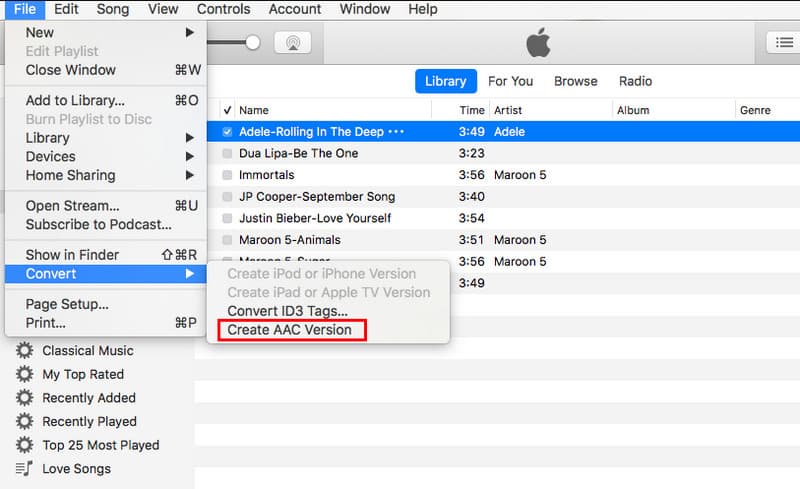
Task: Click gear icon beside Recently Played
Action: tap(24, 421)
